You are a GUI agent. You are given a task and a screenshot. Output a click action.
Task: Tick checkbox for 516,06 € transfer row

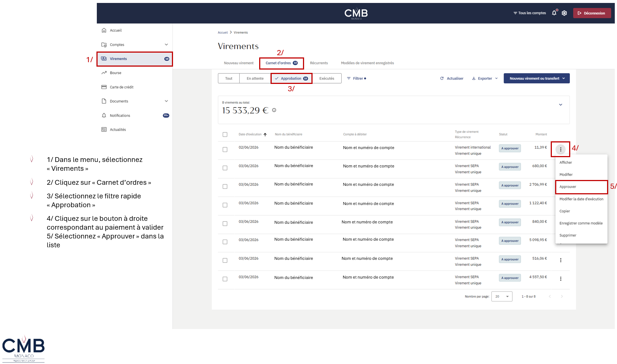click(x=225, y=261)
